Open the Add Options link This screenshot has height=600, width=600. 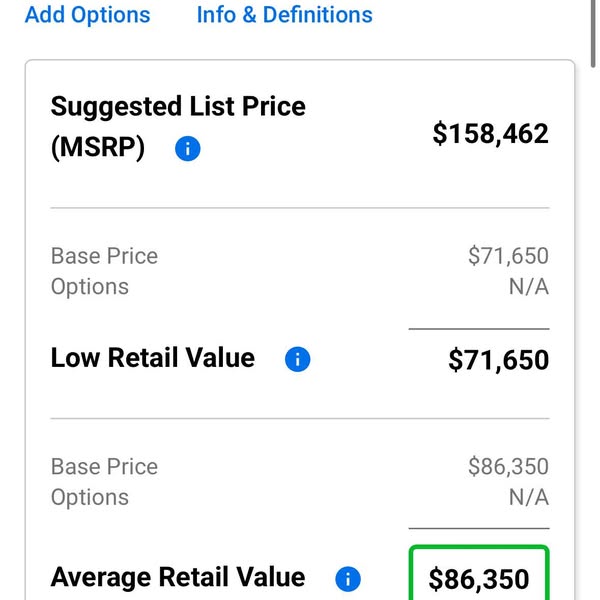tap(87, 15)
